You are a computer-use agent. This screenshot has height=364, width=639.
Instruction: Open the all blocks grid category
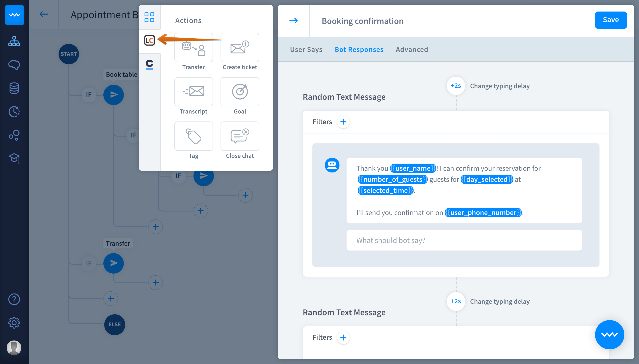pyautogui.click(x=149, y=17)
